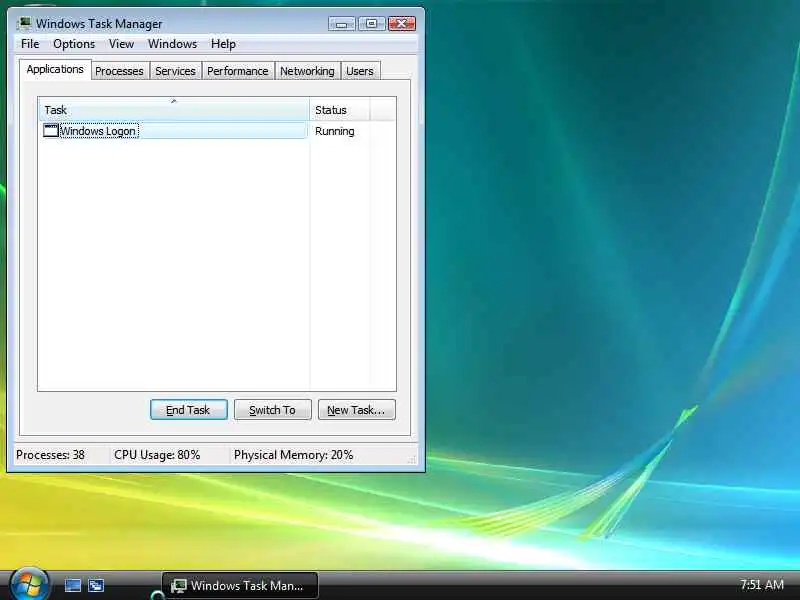Switch to the Processes tab
This screenshot has height=600, width=800.
pyautogui.click(x=119, y=71)
